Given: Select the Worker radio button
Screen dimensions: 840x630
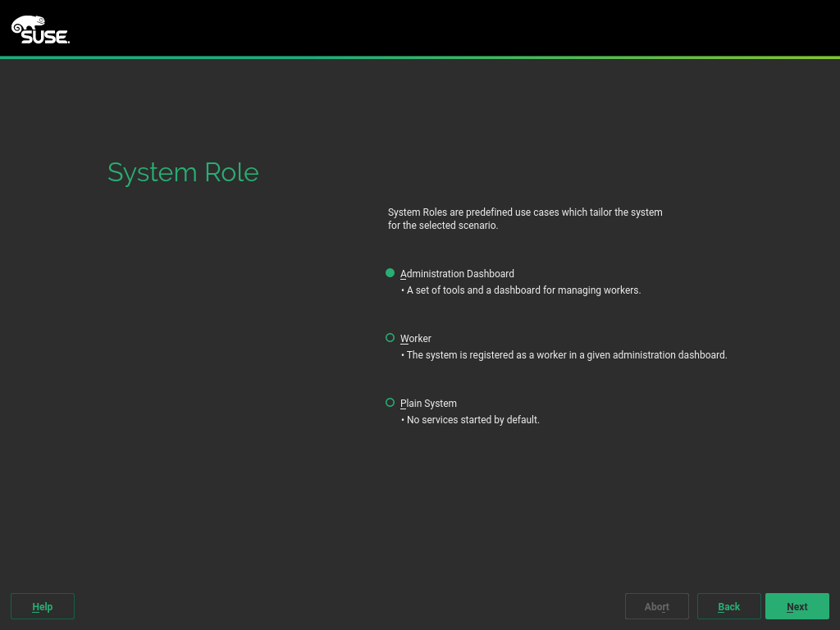Looking at the screenshot, I should [x=390, y=338].
